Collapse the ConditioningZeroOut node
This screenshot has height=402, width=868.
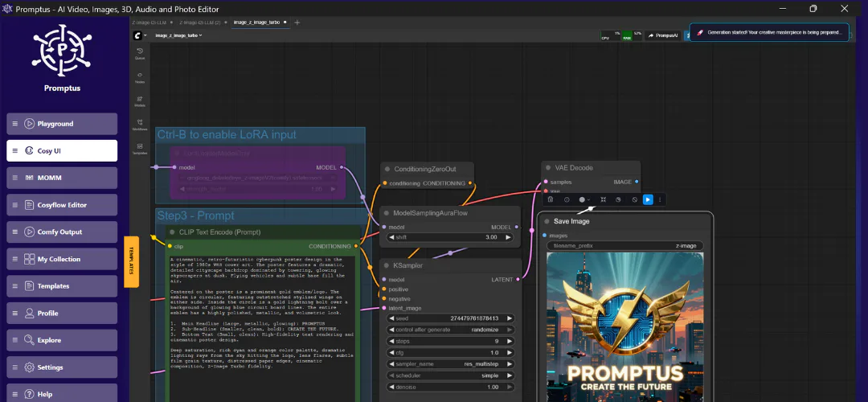[387, 170]
